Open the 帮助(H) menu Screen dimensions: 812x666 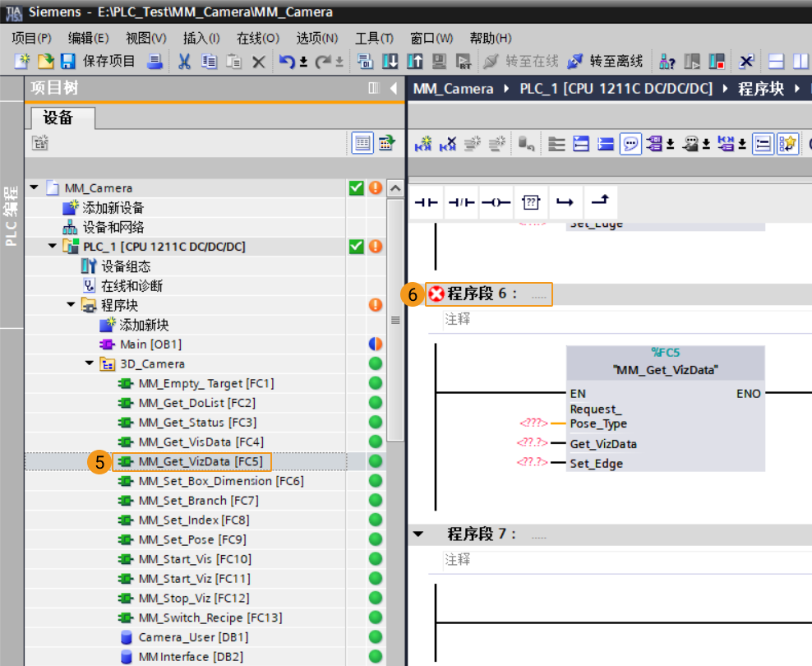(x=491, y=38)
